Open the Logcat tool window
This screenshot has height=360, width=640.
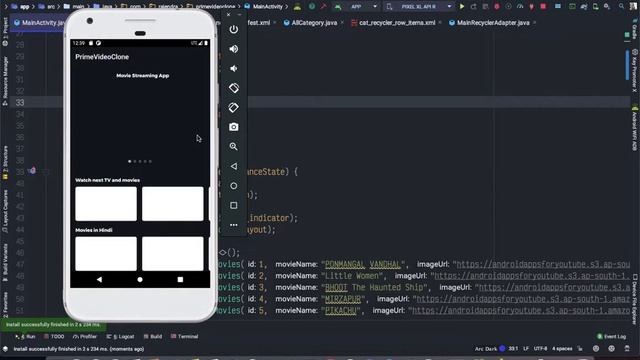point(120,337)
